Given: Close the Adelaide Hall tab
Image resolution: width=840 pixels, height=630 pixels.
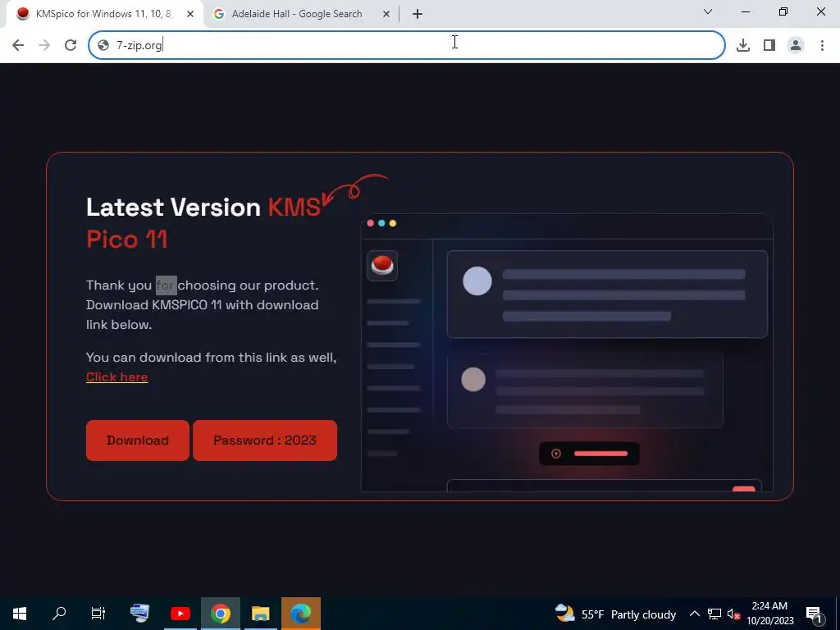Looking at the screenshot, I should (x=386, y=14).
